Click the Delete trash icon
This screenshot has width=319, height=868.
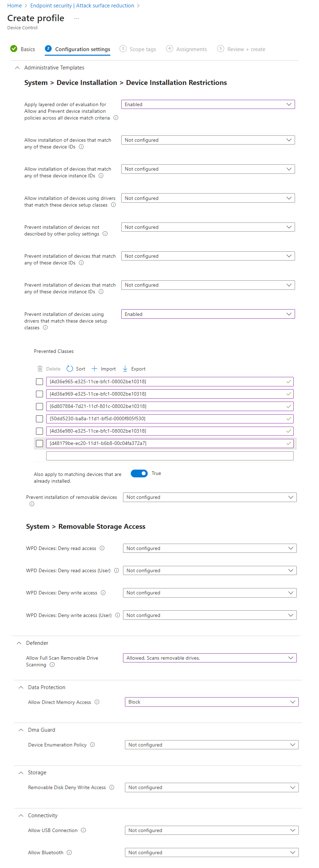click(40, 369)
